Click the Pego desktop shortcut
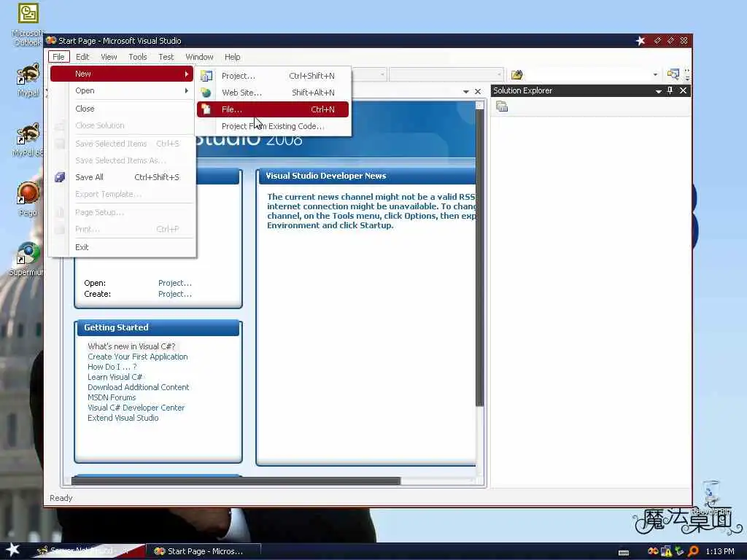747x560 pixels. [x=28, y=199]
